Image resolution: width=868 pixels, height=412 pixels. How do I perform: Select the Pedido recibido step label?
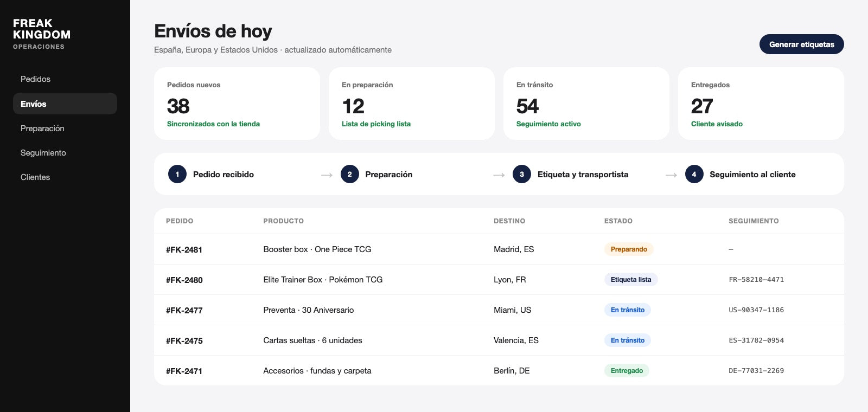[x=224, y=175]
